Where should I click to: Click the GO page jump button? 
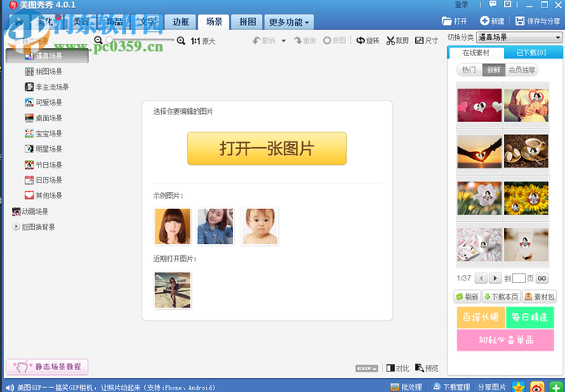[541, 278]
